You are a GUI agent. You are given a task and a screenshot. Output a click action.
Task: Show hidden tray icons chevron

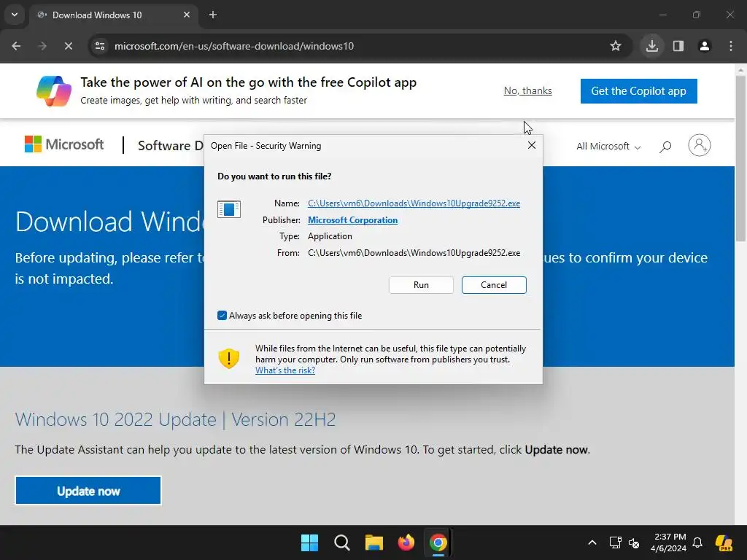click(x=592, y=542)
